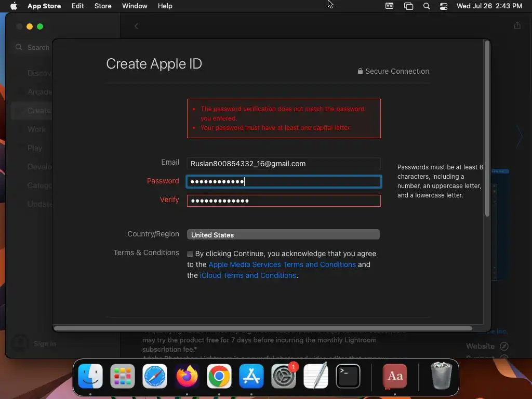Open Terminal from the Dock
This screenshot has width=532, height=399.
pos(348,376)
